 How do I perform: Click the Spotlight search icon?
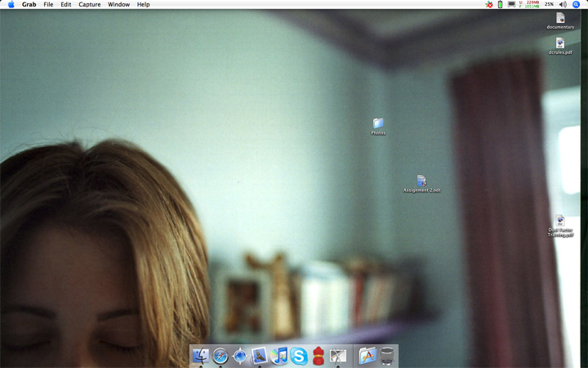(x=576, y=5)
